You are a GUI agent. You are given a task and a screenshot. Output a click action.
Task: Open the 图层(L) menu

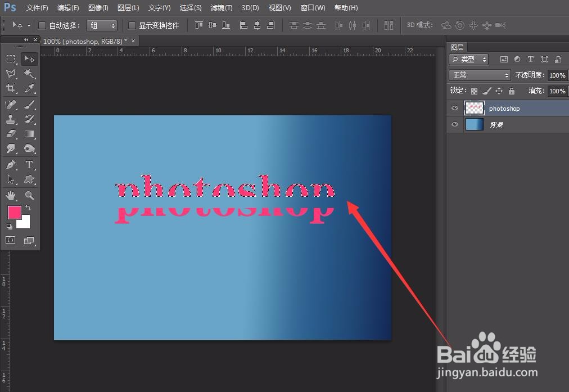click(x=128, y=8)
